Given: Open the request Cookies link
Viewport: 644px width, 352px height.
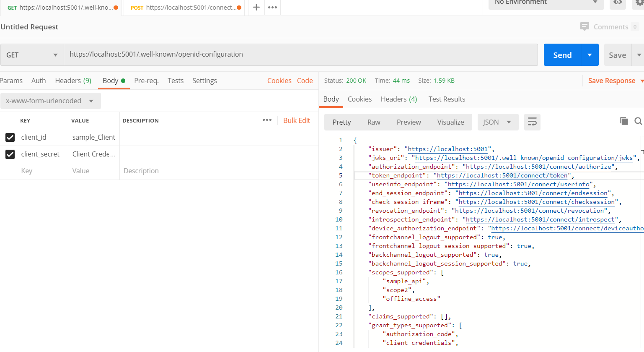Looking at the screenshot, I should [x=279, y=81].
